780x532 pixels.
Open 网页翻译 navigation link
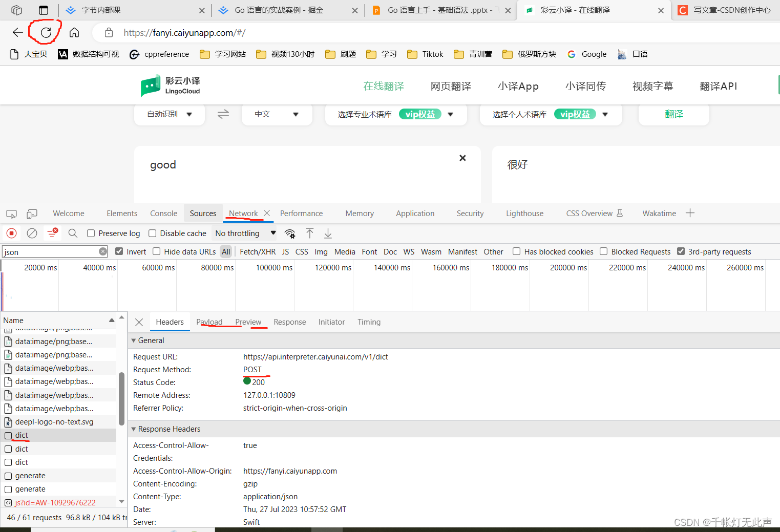pyautogui.click(x=451, y=86)
